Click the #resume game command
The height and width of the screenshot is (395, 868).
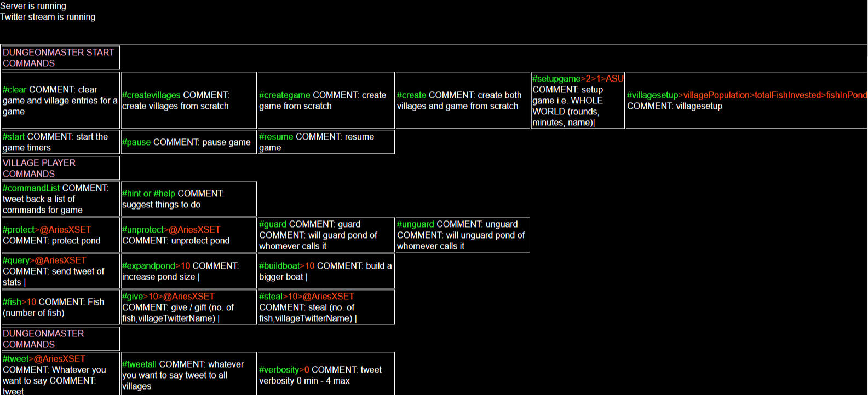point(276,137)
